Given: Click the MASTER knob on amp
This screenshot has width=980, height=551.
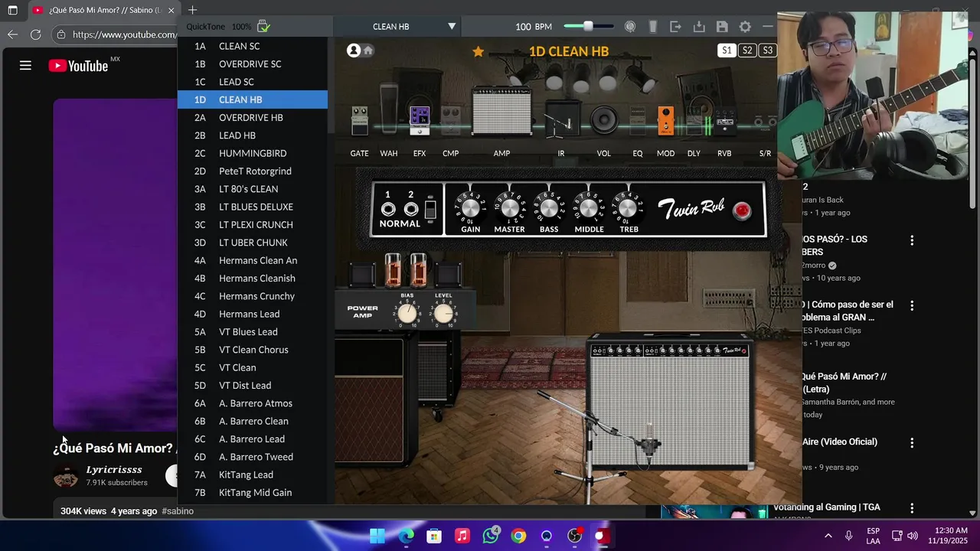Looking at the screenshot, I should tap(509, 207).
